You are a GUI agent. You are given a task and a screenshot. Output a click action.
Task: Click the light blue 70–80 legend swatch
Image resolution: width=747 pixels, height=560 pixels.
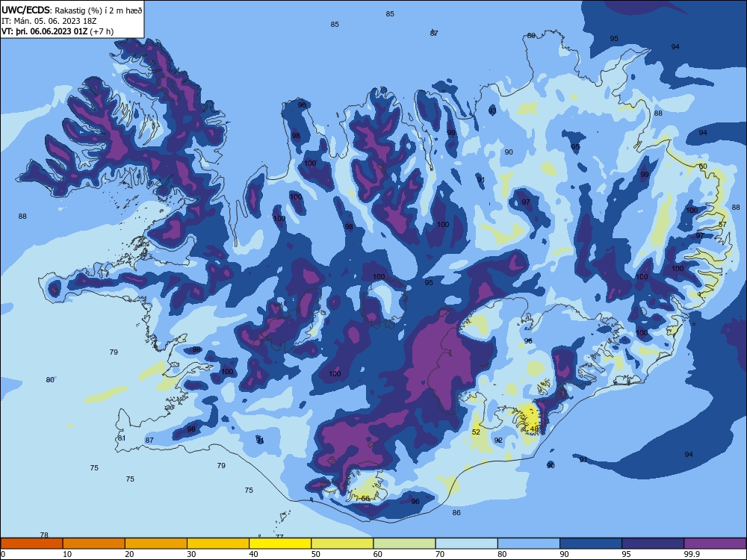pyautogui.click(x=466, y=544)
